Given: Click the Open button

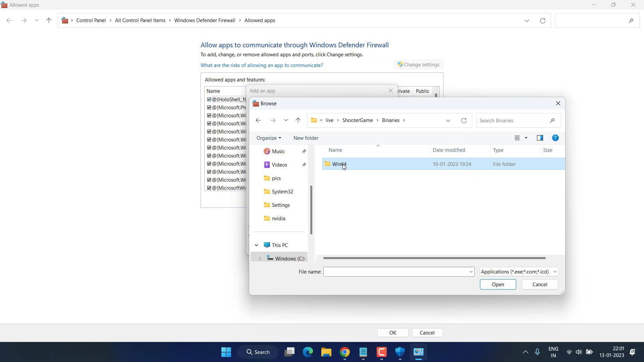Looking at the screenshot, I should [x=498, y=285].
